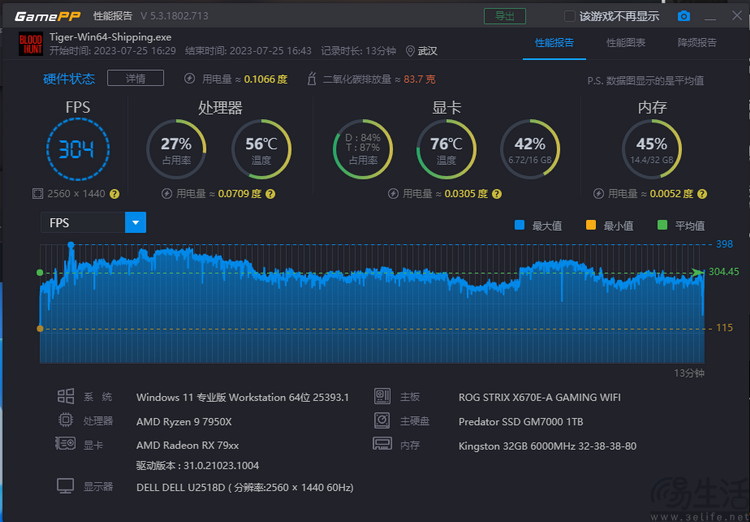Open the FPS chart type dropdown
This screenshot has height=522, width=750.
click(135, 223)
